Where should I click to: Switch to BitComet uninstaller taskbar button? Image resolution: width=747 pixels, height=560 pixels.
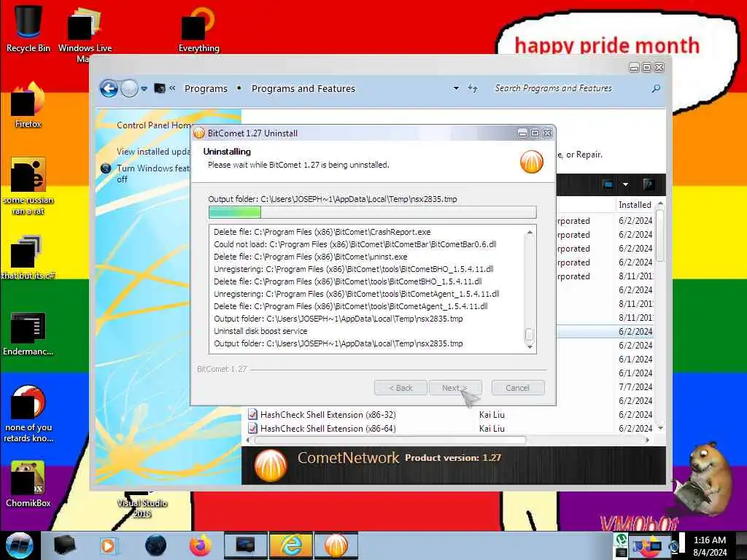[336, 545]
